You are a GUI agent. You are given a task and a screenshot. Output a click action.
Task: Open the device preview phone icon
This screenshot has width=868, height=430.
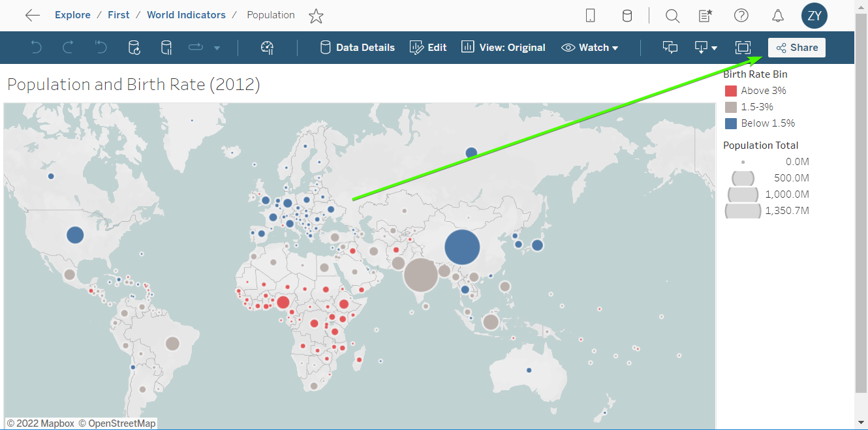pos(590,16)
